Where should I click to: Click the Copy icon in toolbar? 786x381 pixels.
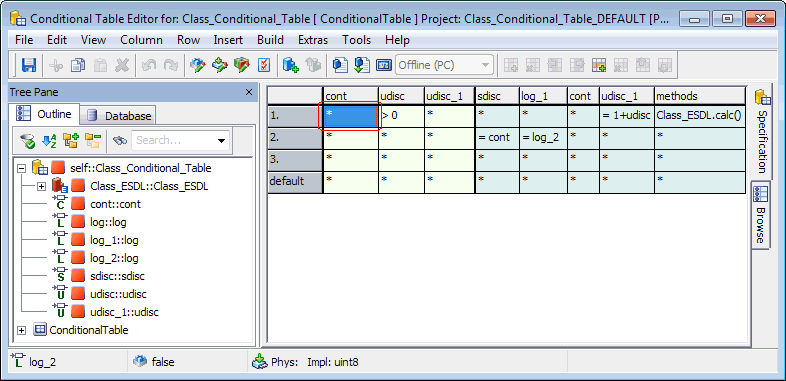[78, 65]
